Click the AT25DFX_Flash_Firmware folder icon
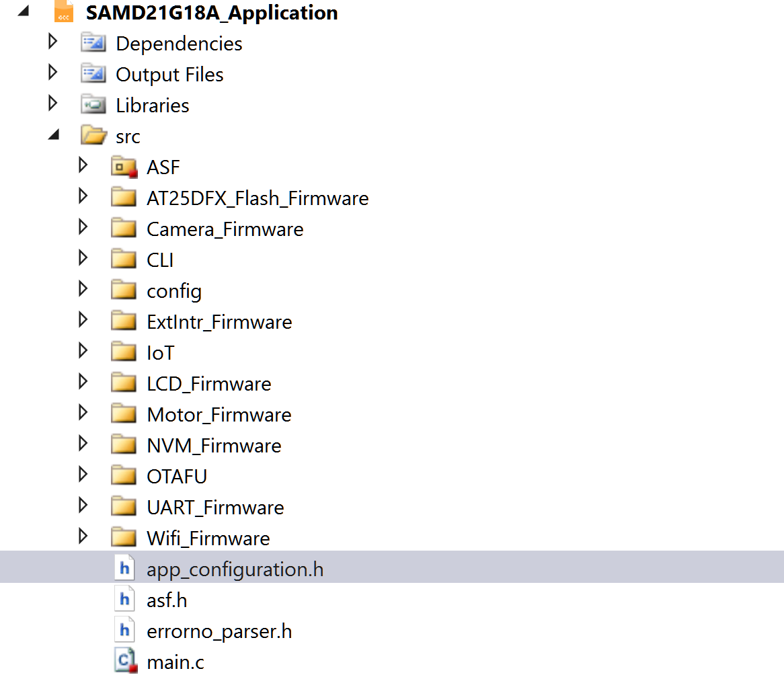 click(124, 198)
